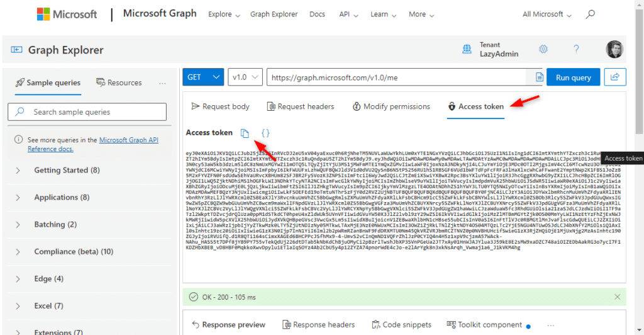Image resolution: width=644 pixels, height=335 pixels.
Task: Open settings gear icon
Action: click(x=543, y=49)
